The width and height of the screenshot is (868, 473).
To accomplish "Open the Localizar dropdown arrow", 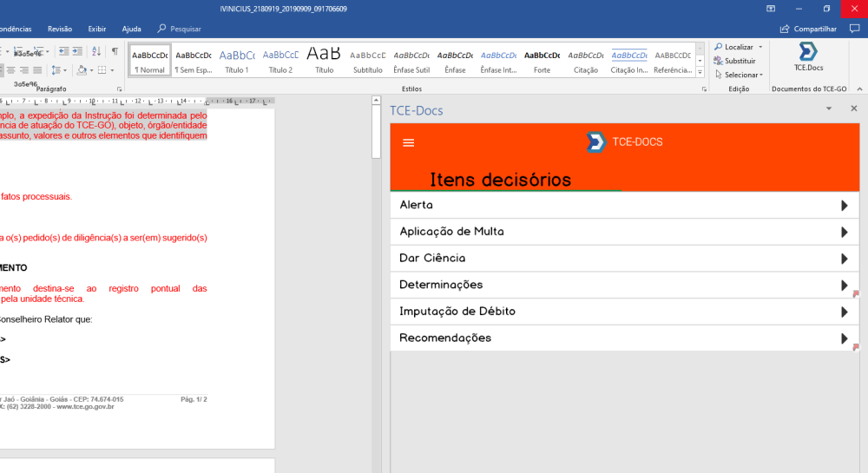I will coord(760,47).
